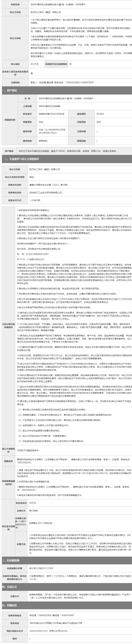Image resolution: width=132 pixels, height=644 pixels.
Task: Click the 处置方法 label
Action: [x=21, y=544]
